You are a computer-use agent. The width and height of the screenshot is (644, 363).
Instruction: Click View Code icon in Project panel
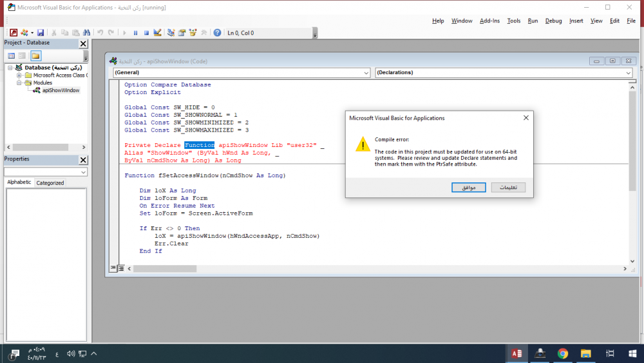tap(12, 55)
